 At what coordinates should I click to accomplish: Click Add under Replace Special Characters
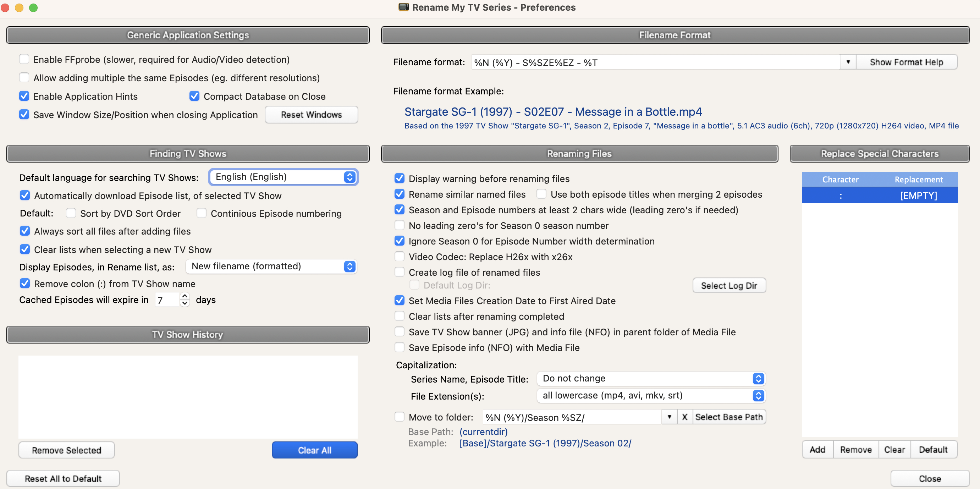coord(817,450)
